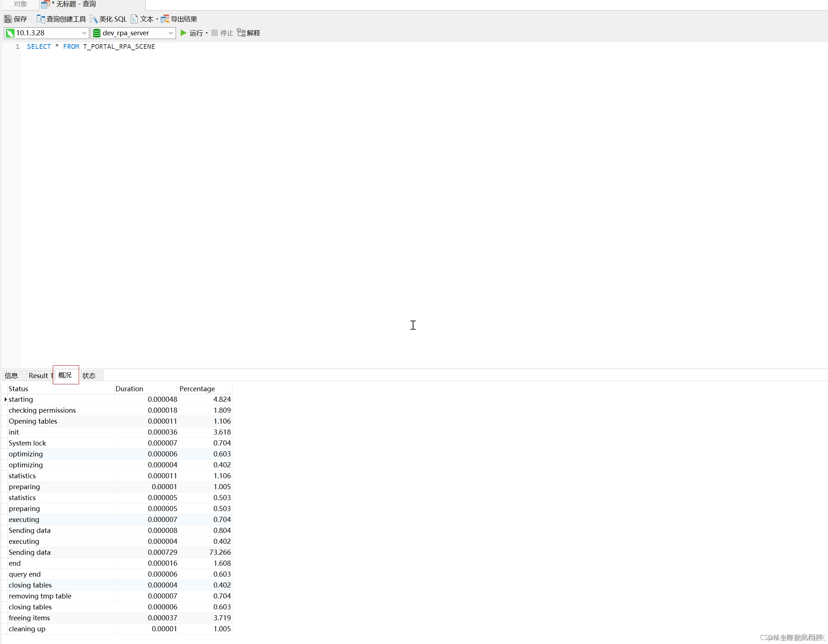Image resolution: width=828 pixels, height=644 pixels.
Task: Expand the dev_rpa_server database dropdown
Action: tap(170, 33)
